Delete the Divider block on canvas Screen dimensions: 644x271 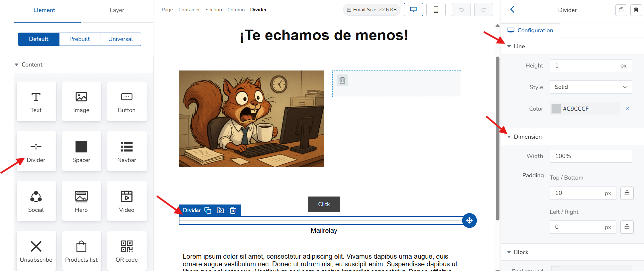tap(233, 210)
